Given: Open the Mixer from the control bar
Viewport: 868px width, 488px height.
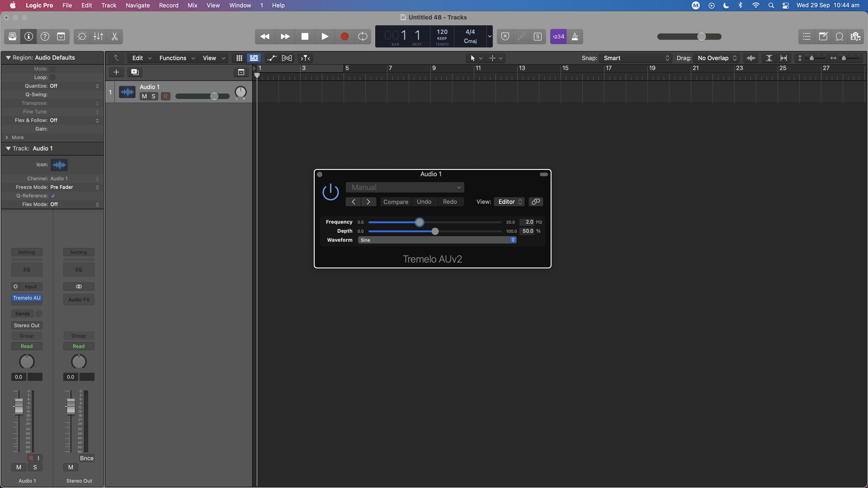Looking at the screenshot, I should [x=98, y=36].
